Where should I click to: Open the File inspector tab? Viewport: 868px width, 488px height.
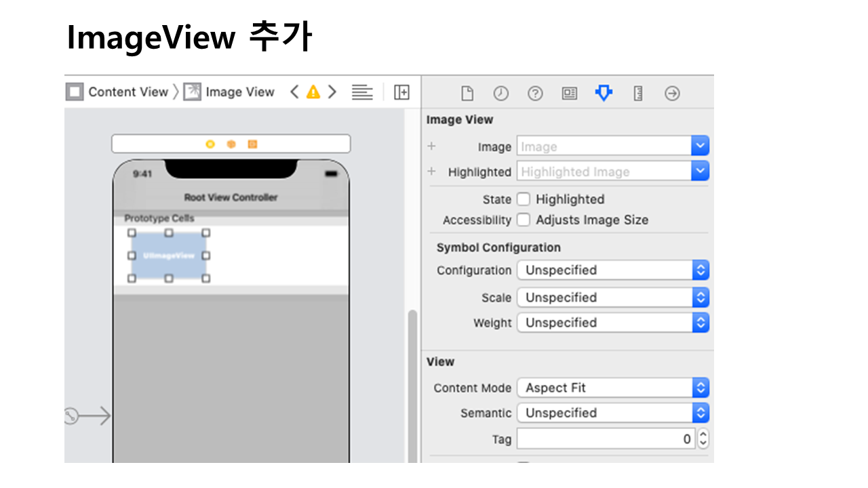coord(467,94)
